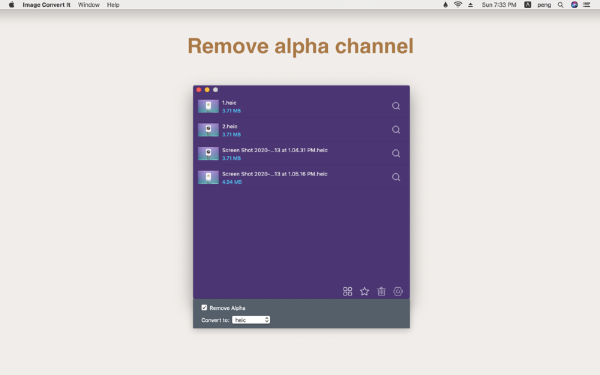Open settings via hexagon gear icon
Viewport: 600px width, 375px height.
(398, 292)
